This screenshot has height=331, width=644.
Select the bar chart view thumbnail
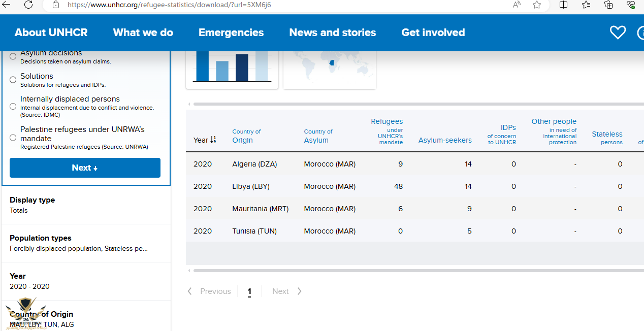click(232, 69)
